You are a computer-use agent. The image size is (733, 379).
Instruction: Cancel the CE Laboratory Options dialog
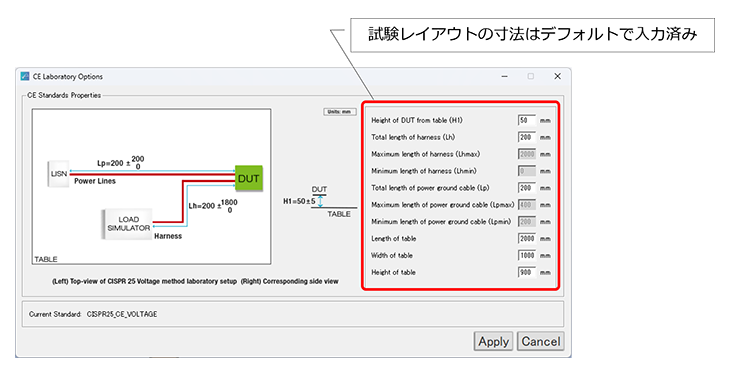click(540, 341)
